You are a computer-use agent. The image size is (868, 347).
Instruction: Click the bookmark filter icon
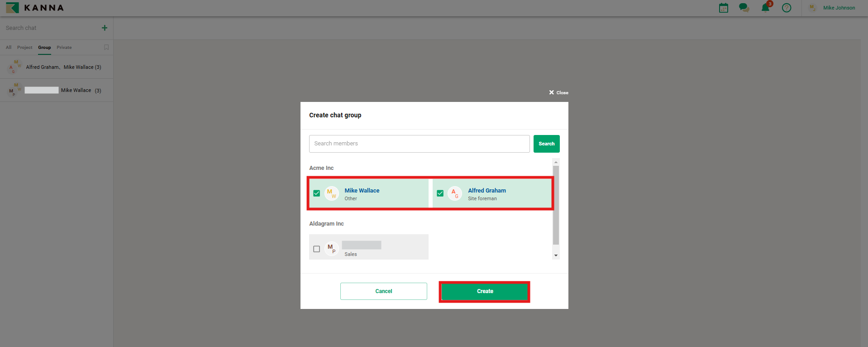point(106,47)
